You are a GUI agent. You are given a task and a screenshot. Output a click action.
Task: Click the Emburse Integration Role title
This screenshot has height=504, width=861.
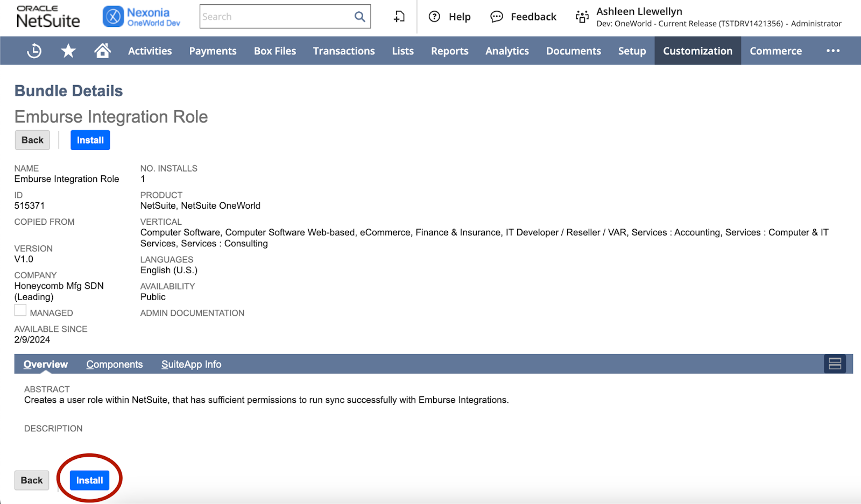click(111, 117)
